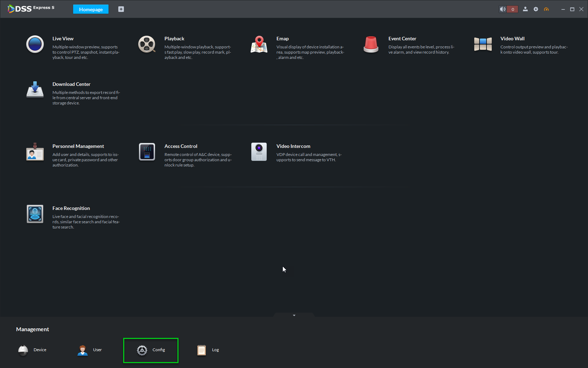Select the Access Control title text
Image resolution: width=588 pixels, height=368 pixels.
point(181,146)
